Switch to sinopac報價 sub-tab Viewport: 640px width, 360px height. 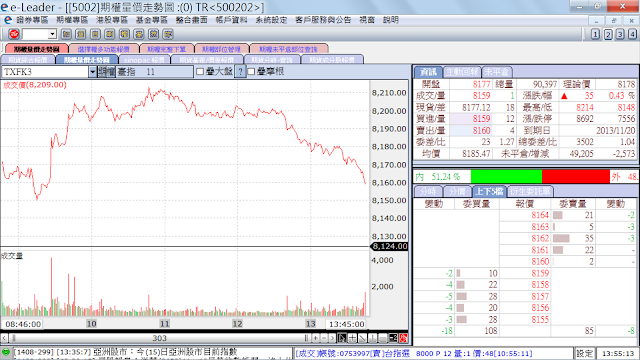[x=144, y=60]
